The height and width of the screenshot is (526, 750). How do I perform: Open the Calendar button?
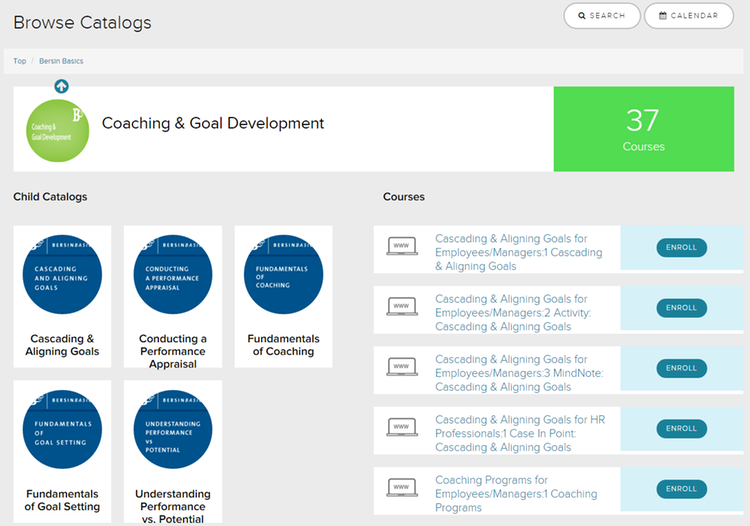pos(689,16)
